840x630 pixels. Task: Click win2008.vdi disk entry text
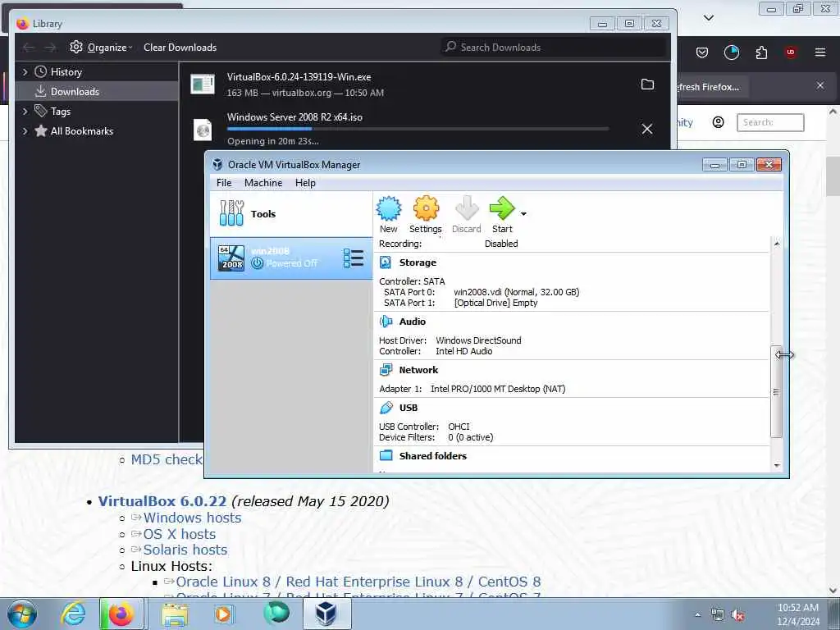[517, 292]
